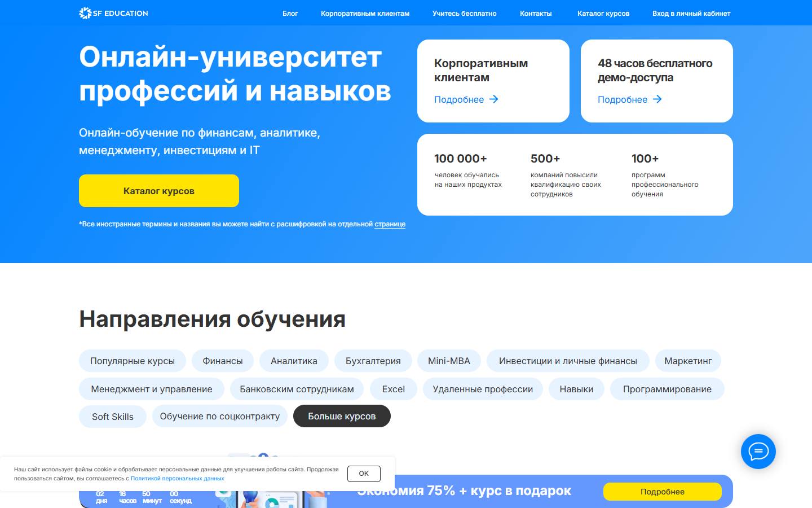Open Корпоративным клиентам menu item
This screenshot has width=812, height=508.
click(x=365, y=14)
